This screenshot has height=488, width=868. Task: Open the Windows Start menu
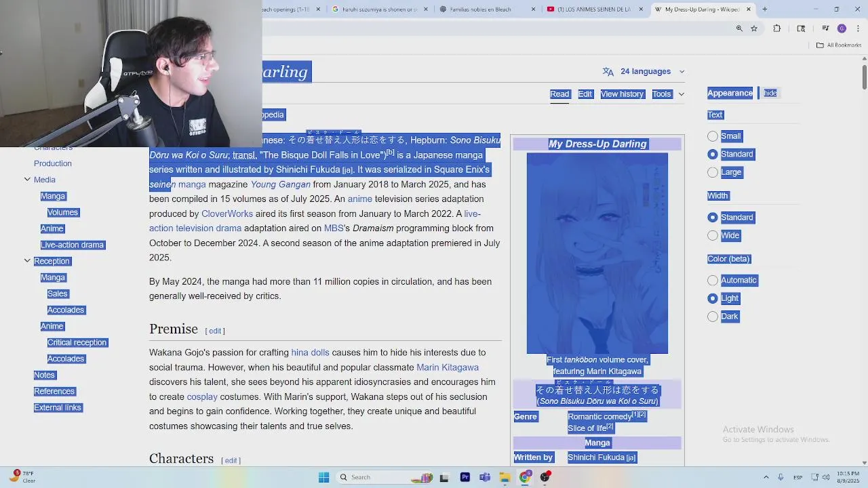coord(323,477)
